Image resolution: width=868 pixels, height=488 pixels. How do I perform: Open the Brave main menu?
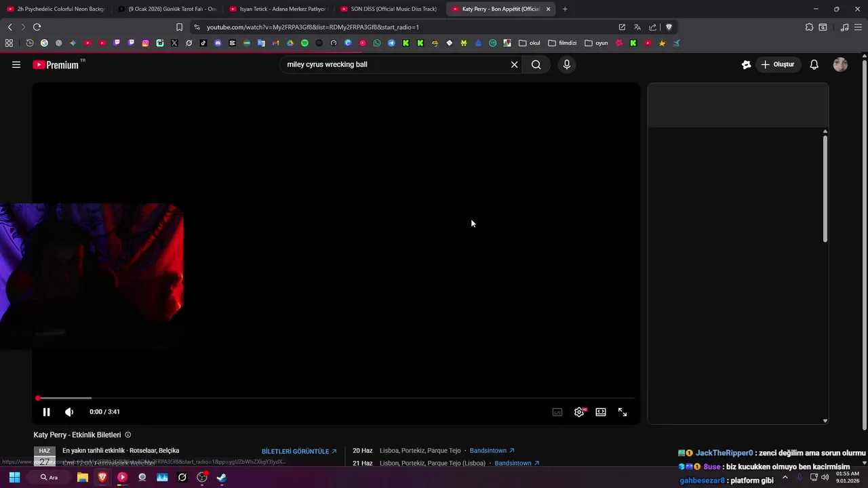(859, 27)
